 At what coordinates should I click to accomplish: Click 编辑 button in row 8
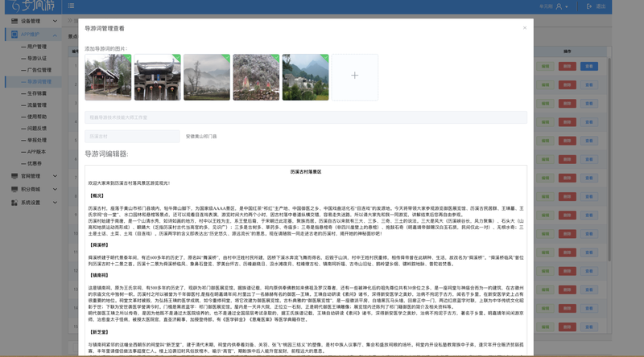[x=545, y=196]
